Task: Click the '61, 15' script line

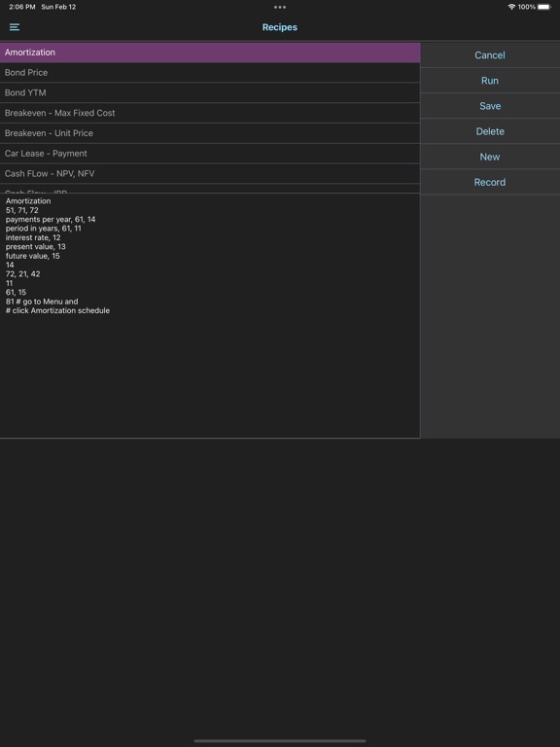Action: pos(16,292)
